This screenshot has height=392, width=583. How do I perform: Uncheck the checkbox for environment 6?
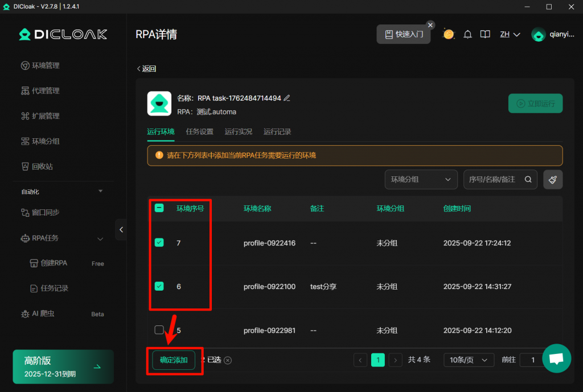159,286
